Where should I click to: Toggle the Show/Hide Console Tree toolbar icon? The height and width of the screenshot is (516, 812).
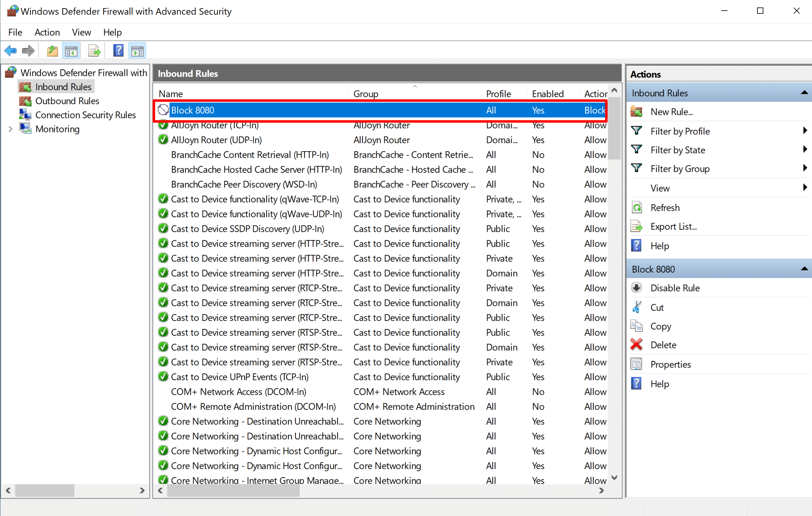click(x=71, y=51)
